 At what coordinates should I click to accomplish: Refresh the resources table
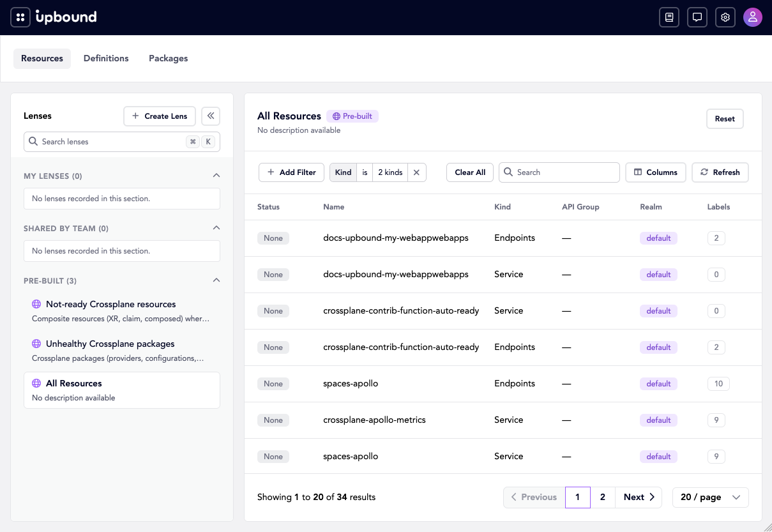pyautogui.click(x=720, y=172)
